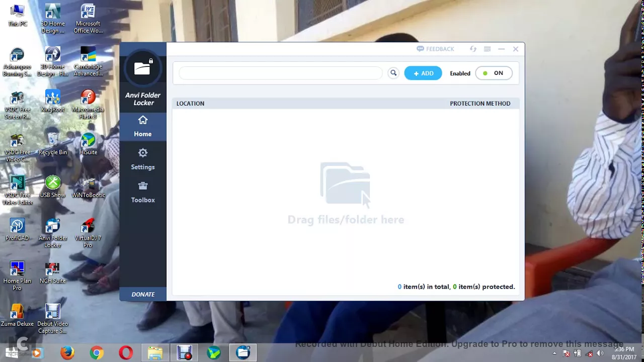Open Opera from the taskbar
Screen dimensions: 644x362
point(126,352)
